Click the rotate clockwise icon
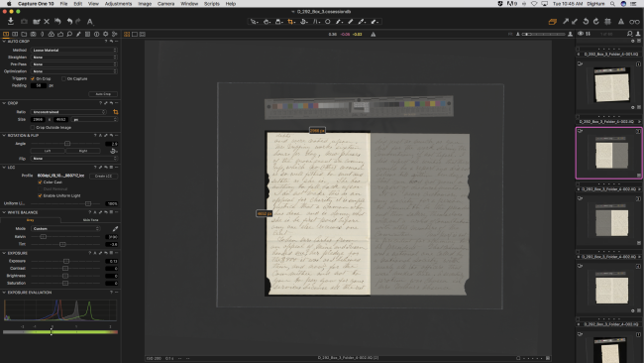Image resolution: width=644 pixels, height=363 pixels. pos(595,22)
